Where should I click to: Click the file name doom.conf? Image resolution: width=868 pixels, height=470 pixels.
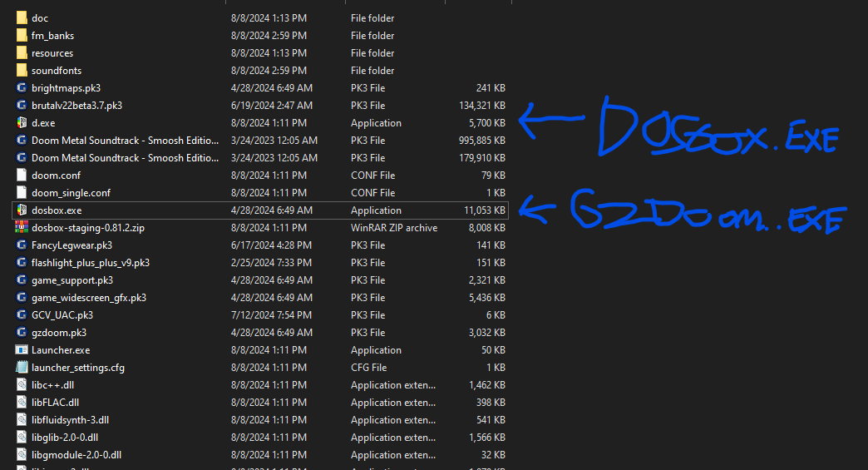(56, 176)
